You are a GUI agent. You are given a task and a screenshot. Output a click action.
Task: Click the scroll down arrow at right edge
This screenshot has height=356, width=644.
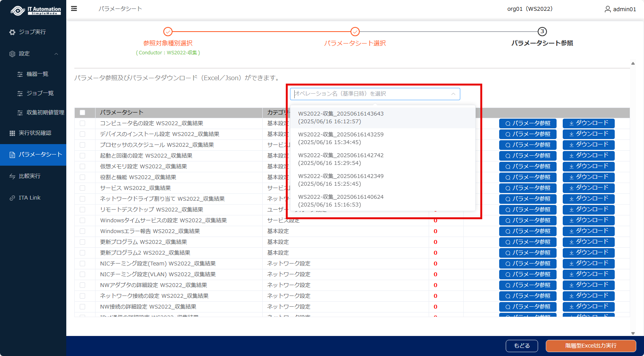(x=633, y=333)
